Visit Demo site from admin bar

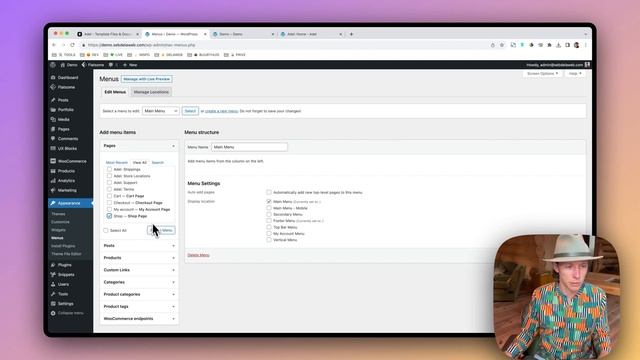coord(69,65)
